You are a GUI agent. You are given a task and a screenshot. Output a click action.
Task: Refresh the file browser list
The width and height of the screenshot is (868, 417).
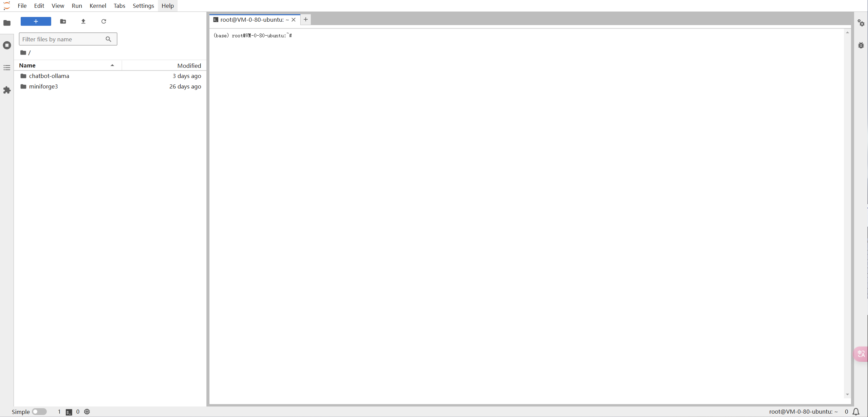tap(104, 21)
